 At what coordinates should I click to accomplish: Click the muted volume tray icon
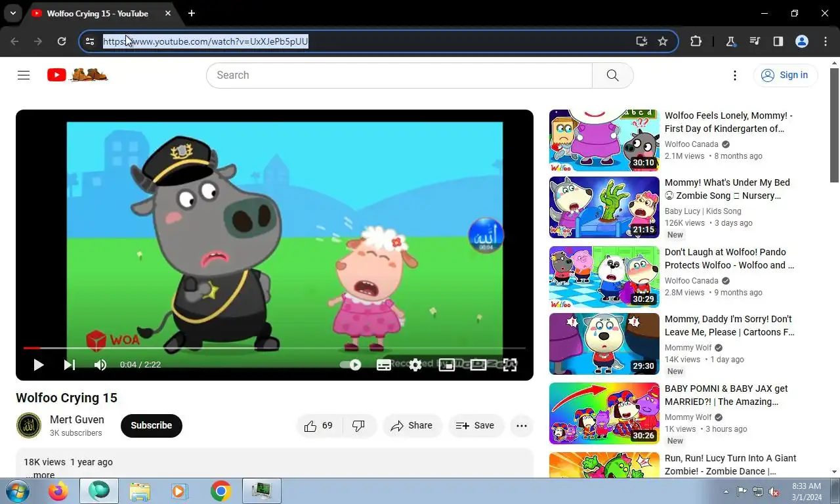(774, 492)
